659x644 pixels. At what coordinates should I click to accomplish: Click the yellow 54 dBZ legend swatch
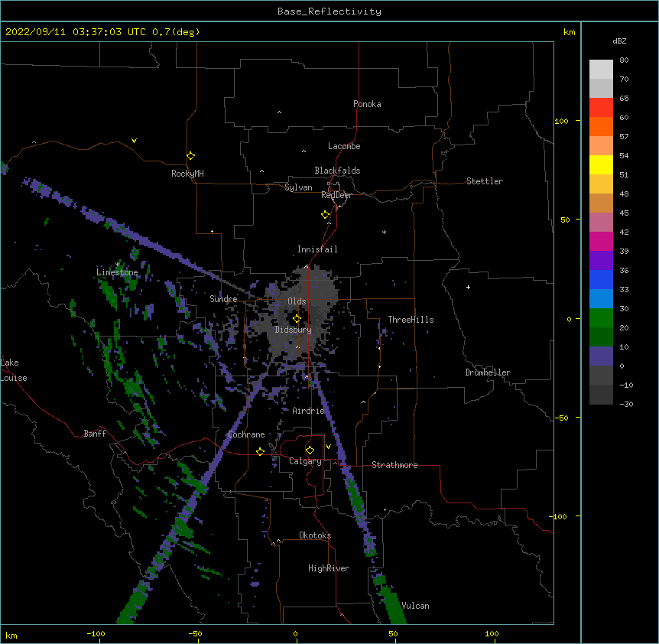(x=601, y=164)
